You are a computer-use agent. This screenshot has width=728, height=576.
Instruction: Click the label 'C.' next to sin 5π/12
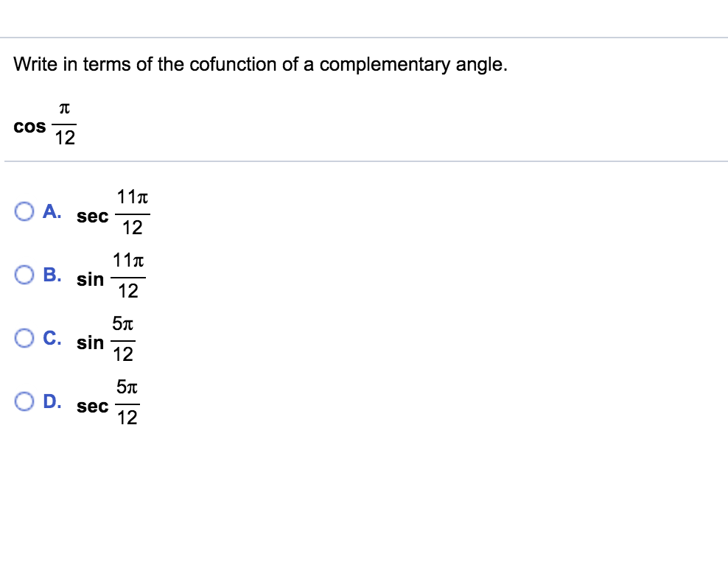[51, 338]
